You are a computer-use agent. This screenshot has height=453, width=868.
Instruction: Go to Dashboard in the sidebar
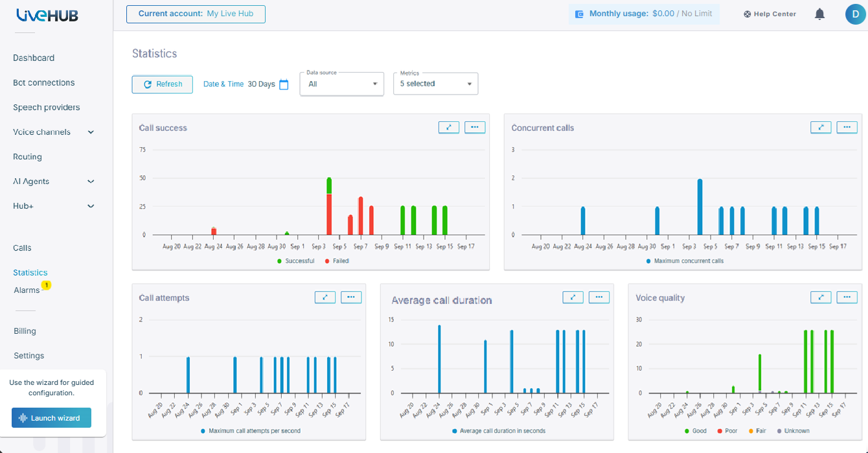point(34,58)
